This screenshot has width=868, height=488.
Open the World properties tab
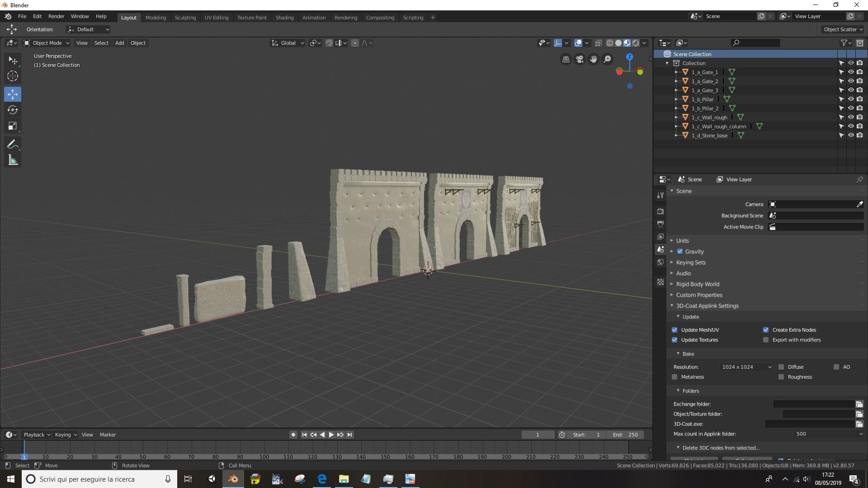(660, 262)
